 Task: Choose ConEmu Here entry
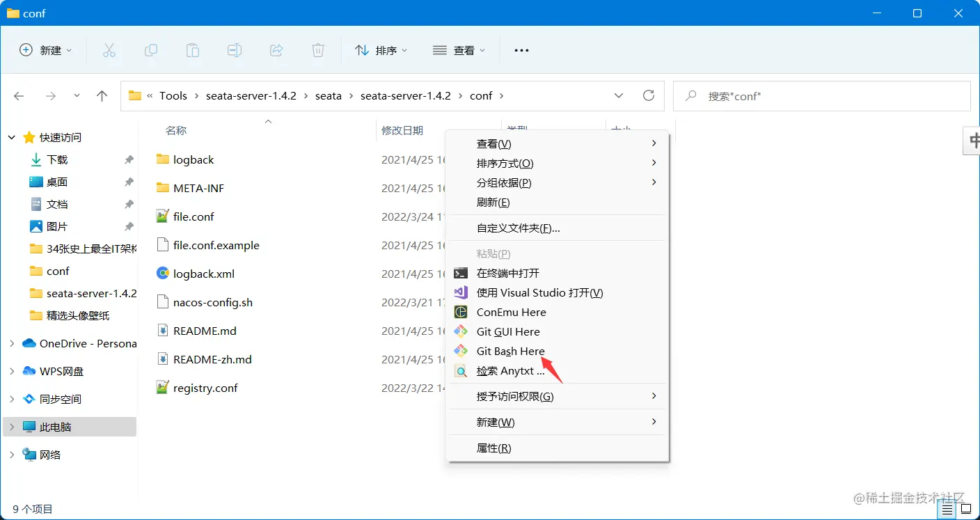pyautogui.click(x=557, y=312)
